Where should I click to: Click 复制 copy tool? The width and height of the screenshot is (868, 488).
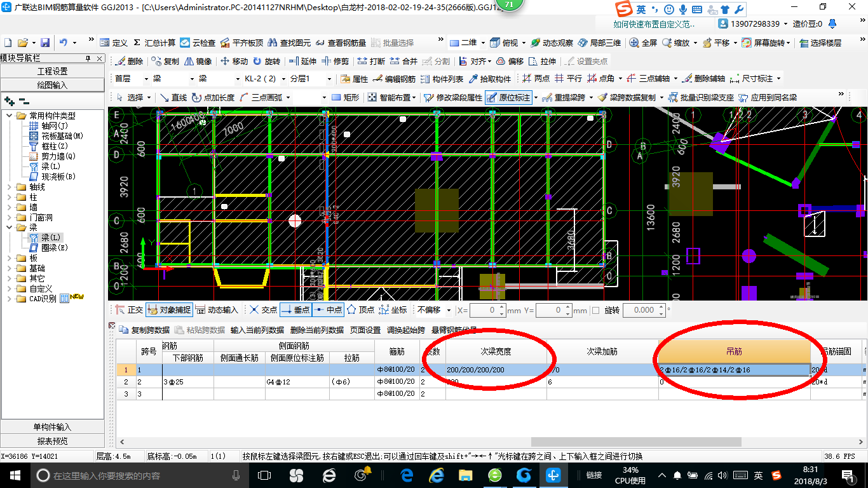click(166, 61)
